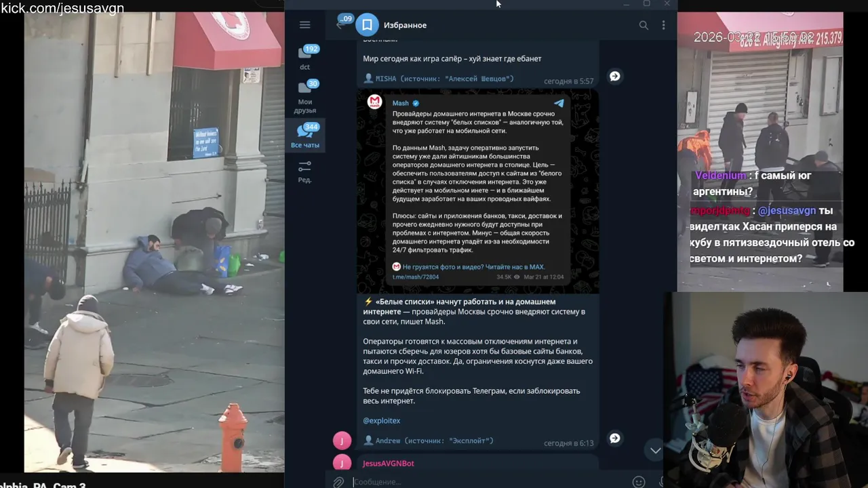Open the Ред. folder editing option
The width and height of the screenshot is (868, 488).
coord(305,171)
